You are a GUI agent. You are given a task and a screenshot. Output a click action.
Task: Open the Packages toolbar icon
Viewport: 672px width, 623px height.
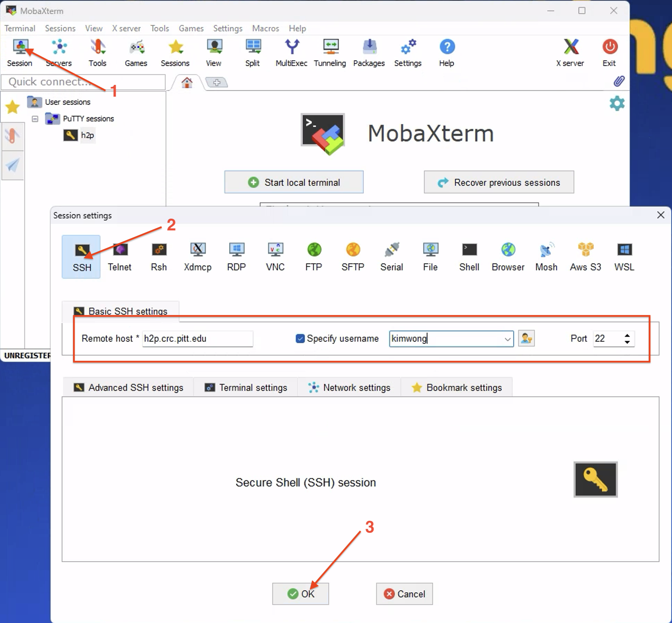point(369,53)
